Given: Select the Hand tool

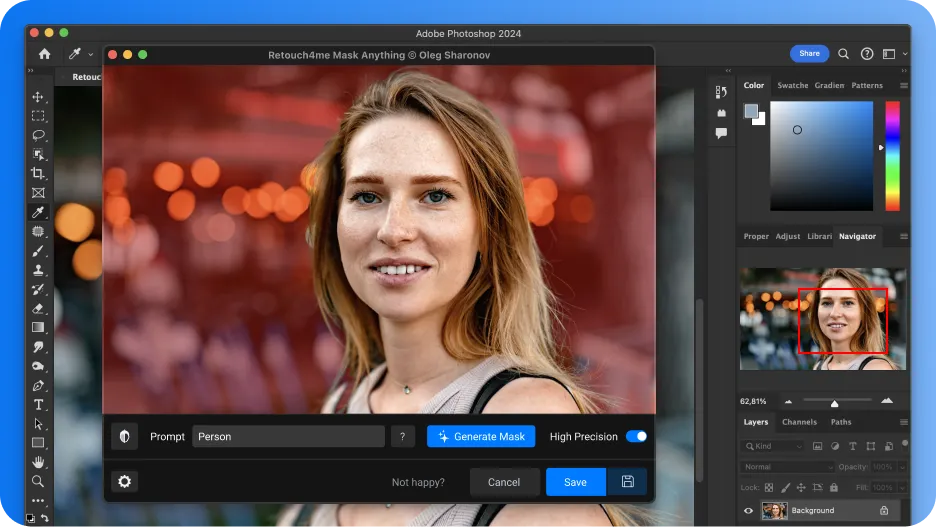Looking at the screenshot, I should (x=38, y=462).
